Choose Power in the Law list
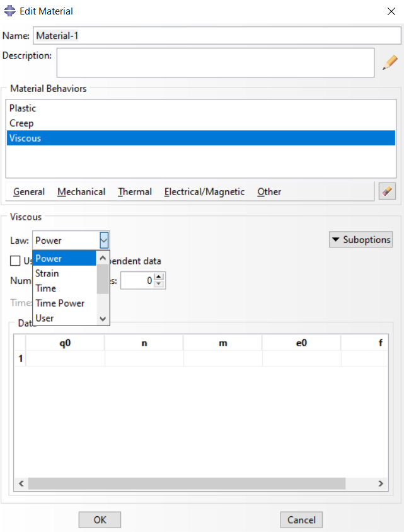Image resolution: width=404 pixels, height=532 pixels. pos(64,258)
